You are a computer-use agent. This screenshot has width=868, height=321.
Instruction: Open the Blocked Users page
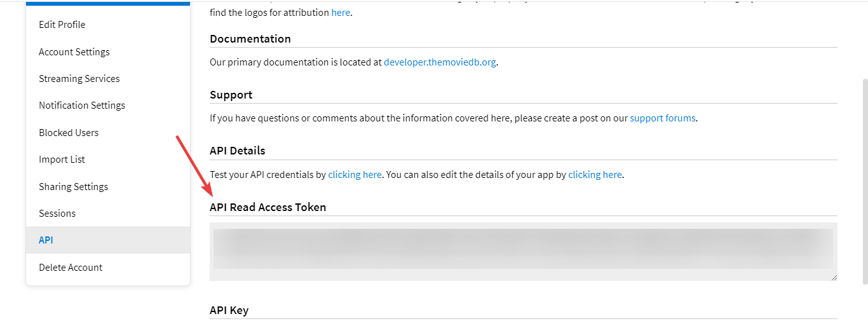69,133
